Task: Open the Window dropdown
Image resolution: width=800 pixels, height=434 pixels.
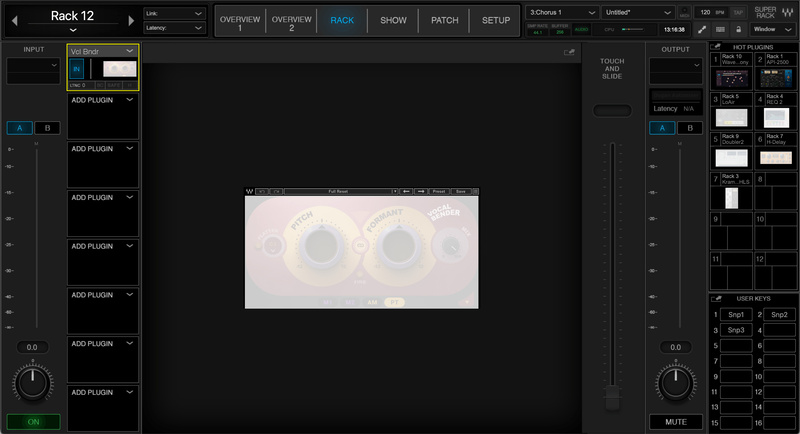Action: click(x=772, y=30)
